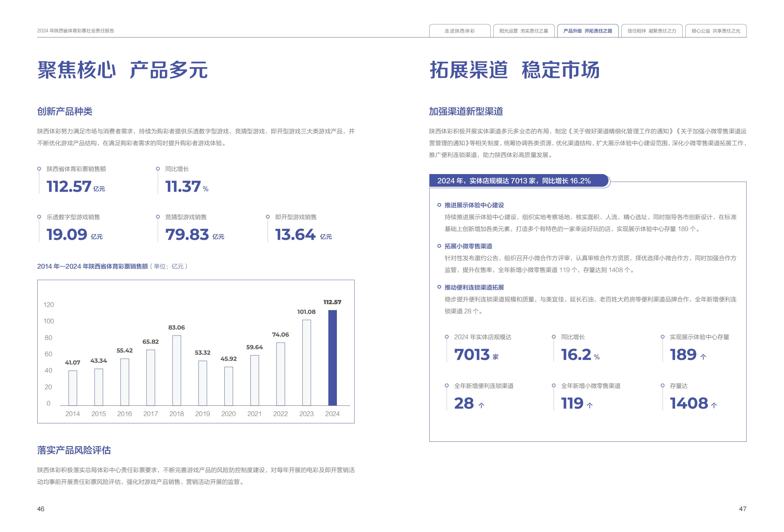Viewport: 784px width, 532px height.
Task: Click the header text 2024 年陕西省体育彩票社会责任报告
Action: tap(76, 31)
